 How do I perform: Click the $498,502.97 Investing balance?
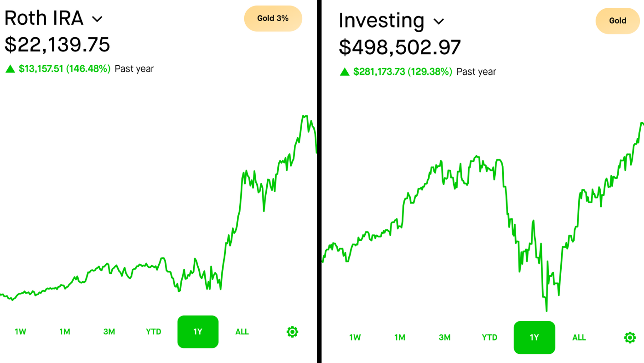click(x=400, y=47)
